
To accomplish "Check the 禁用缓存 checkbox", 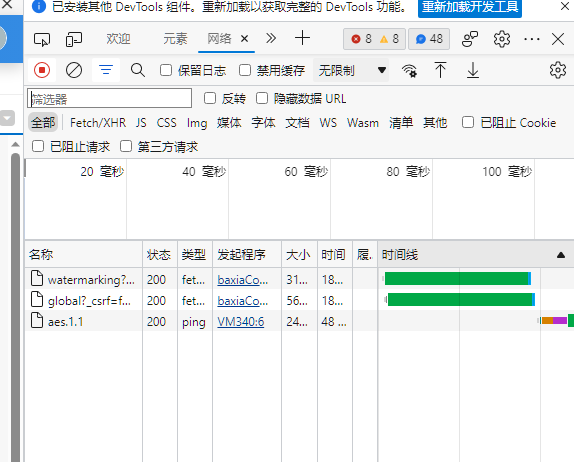I will [245, 70].
